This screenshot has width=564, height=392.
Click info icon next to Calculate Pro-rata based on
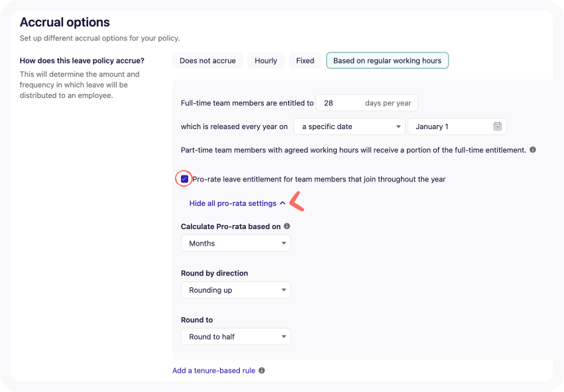(x=287, y=226)
